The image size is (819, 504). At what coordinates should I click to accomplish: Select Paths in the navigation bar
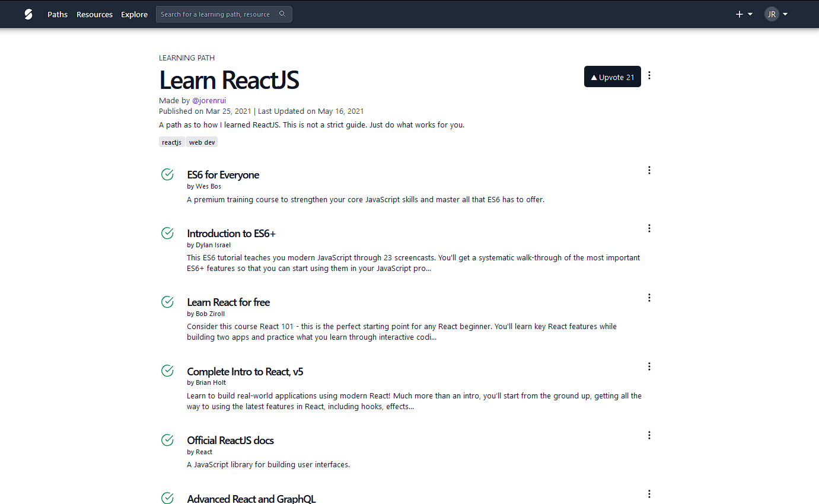[57, 14]
